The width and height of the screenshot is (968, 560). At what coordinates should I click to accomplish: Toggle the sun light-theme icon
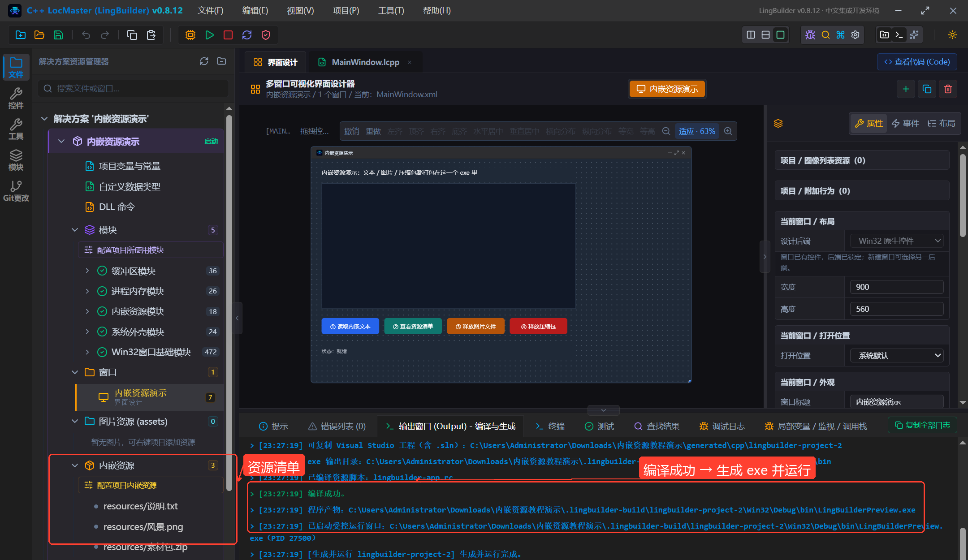click(952, 35)
